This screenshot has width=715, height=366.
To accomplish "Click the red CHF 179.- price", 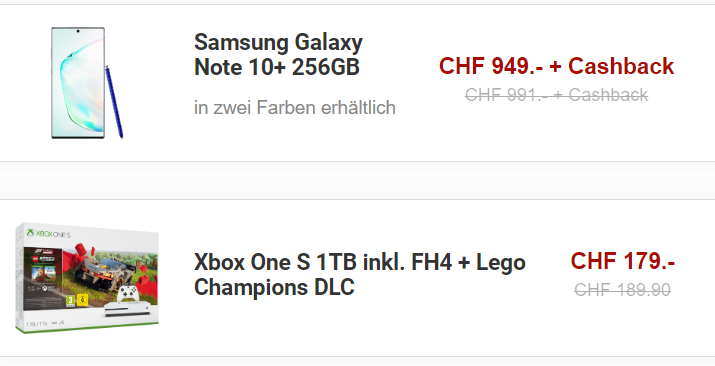I will (x=622, y=261).
